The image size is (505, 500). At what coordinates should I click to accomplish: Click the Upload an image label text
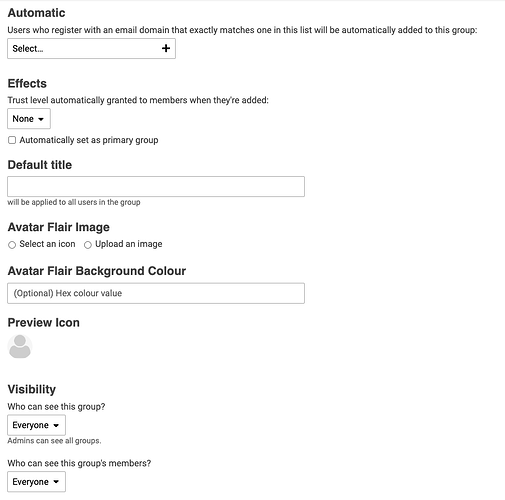(129, 244)
